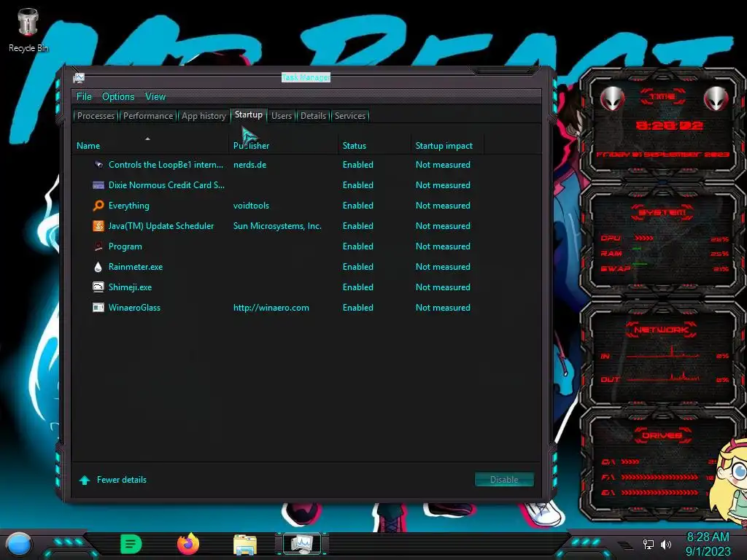Click the Disable button

[x=504, y=480]
